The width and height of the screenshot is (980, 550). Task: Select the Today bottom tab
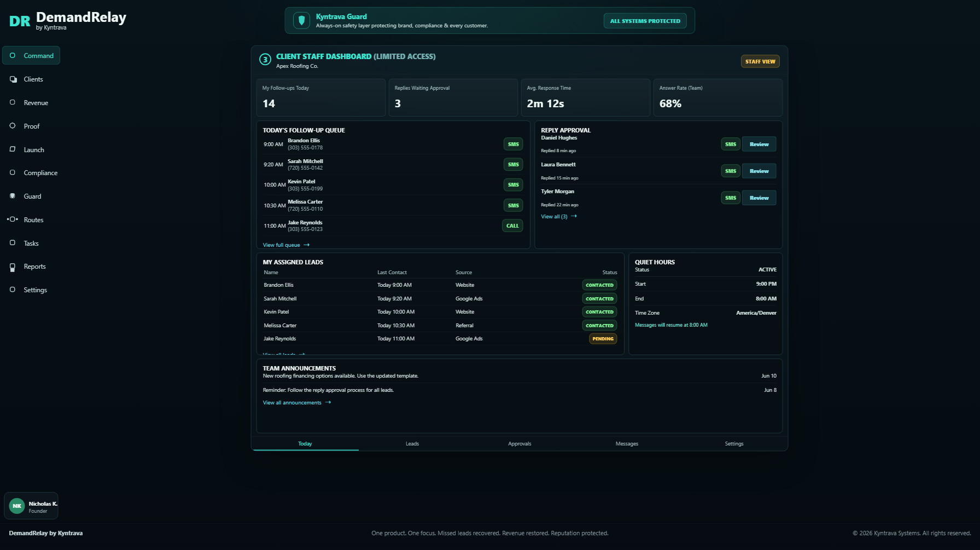[305, 444]
